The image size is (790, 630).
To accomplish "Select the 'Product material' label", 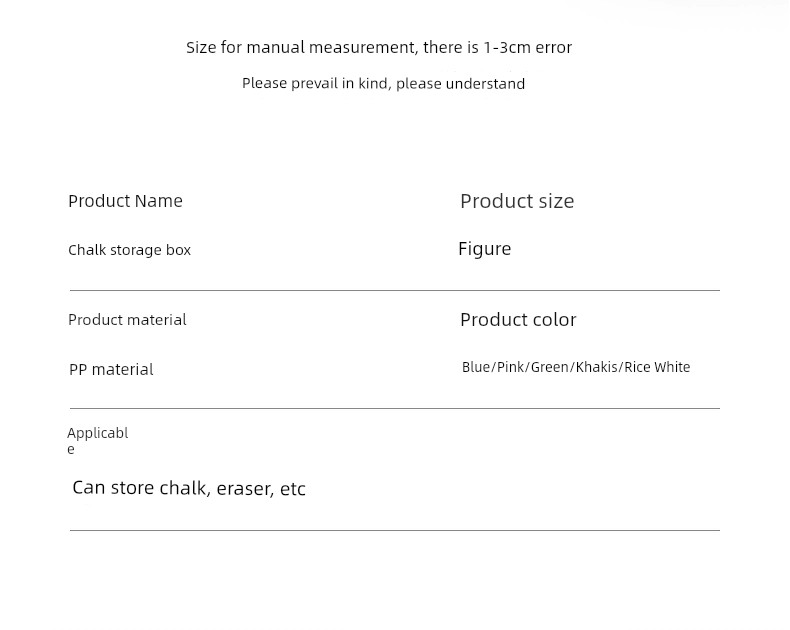I will 127,320.
